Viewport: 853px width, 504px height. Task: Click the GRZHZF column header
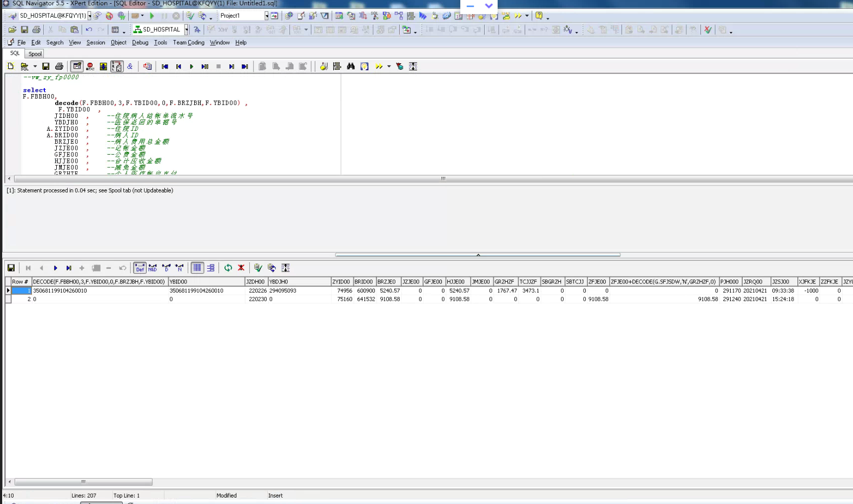(x=506, y=282)
